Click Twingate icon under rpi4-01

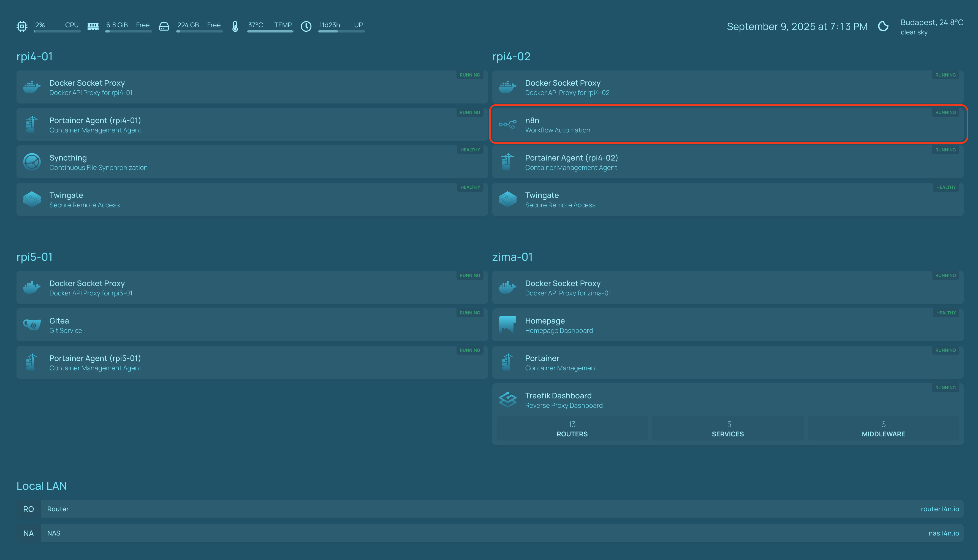pos(32,199)
